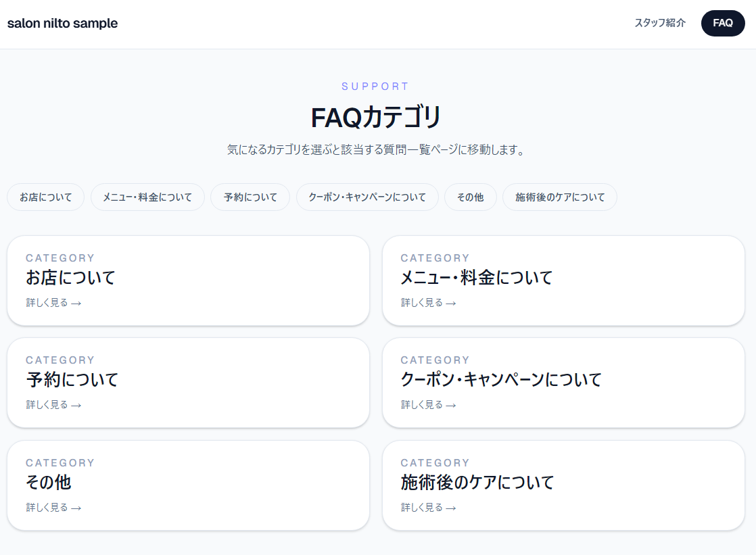
Task: Click 詳しく見る arrow in 施術後のケアについて card
Action: point(450,508)
